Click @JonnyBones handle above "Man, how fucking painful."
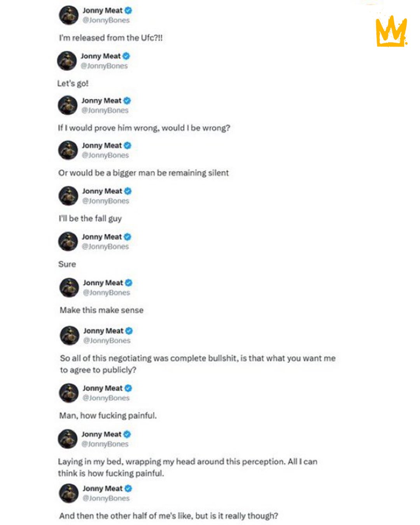Viewport: 420px width, 525px height. point(106,398)
